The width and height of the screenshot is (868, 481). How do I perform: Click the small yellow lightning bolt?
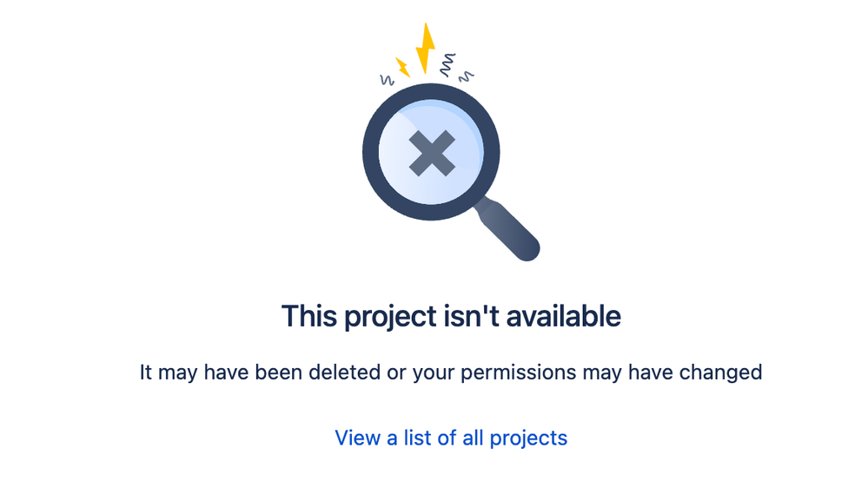[402, 67]
